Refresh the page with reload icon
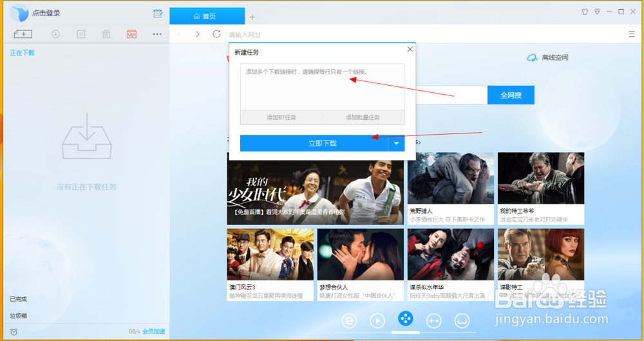This screenshot has height=341, width=644. (x=216, y=34)
